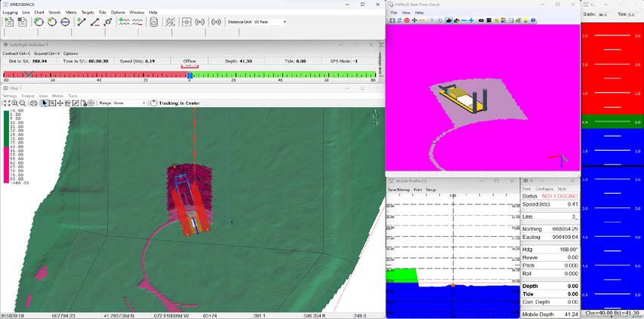Click the stop logging document icon
Image resolution: width=644 pixels, height=319 pixels.
(22, 22)
